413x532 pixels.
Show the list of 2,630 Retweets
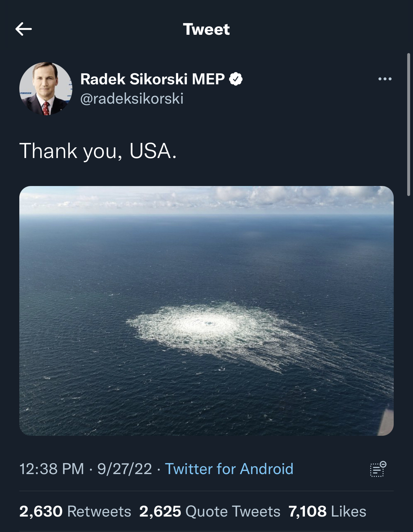75,511
